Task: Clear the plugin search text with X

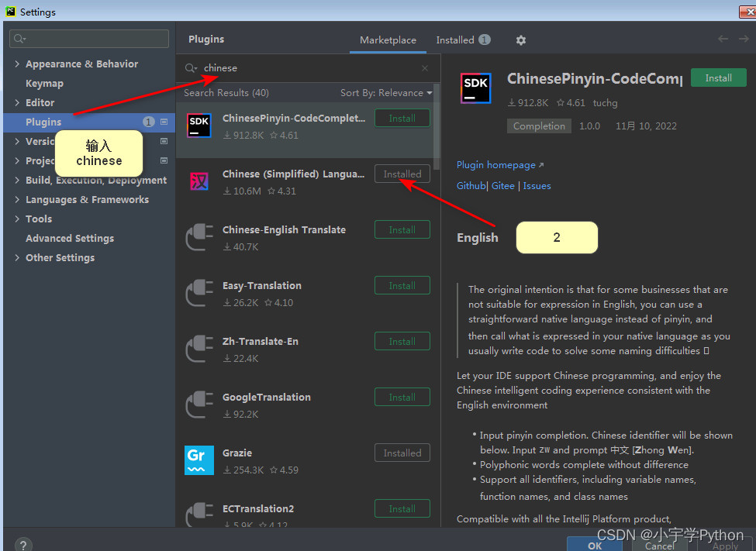Action: 425,68
